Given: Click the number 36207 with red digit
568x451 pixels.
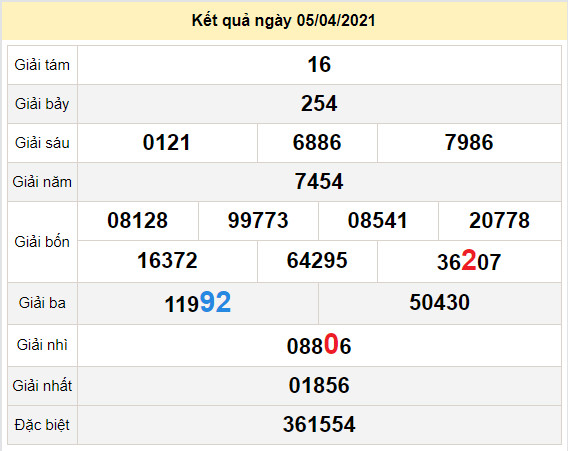Looking at the screenshot, I should coord(469,261).
